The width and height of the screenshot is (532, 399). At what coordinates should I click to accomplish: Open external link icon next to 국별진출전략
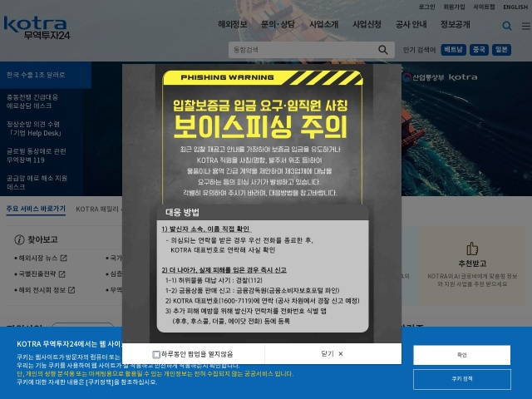click(x=62, y=273)
